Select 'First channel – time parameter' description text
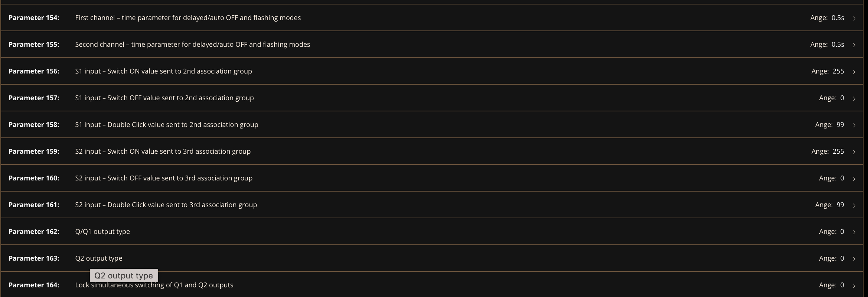 point(187,18)
